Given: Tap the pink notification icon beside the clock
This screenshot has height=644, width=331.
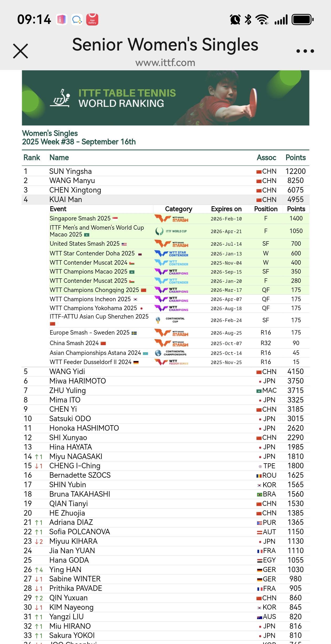Looking at the screenshot, I should tap(61, 19).
